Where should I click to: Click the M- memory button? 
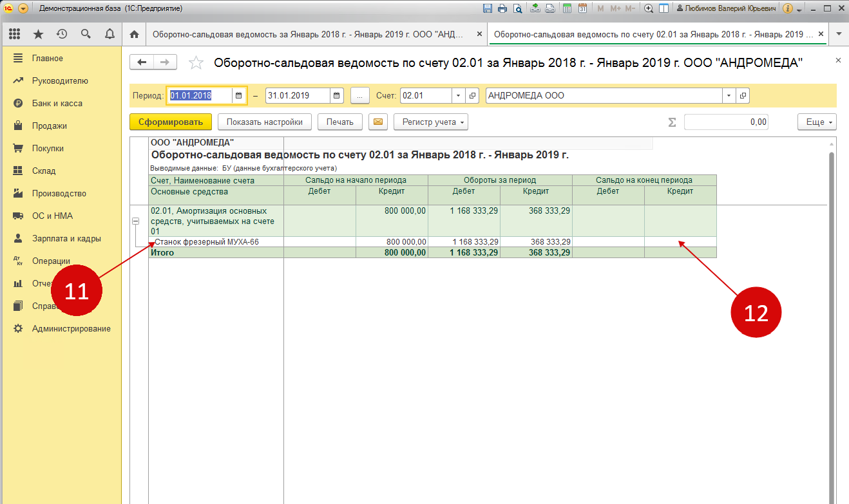point(630,9)
